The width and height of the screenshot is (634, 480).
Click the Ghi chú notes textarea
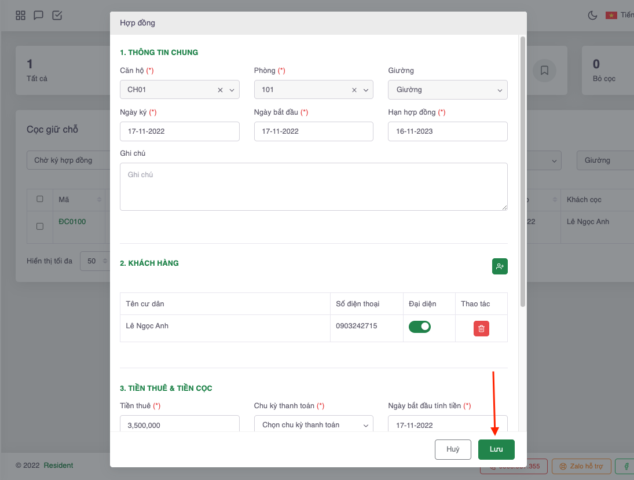tap(313, 186)
